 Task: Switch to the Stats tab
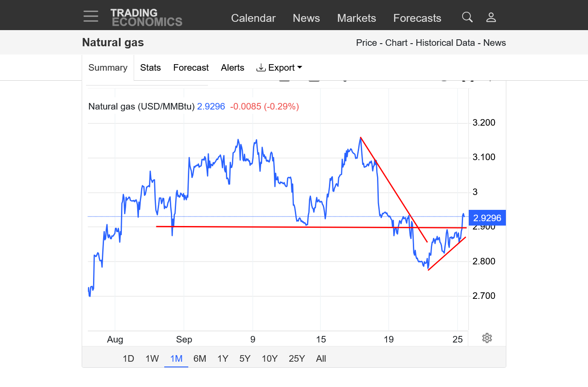pos(150,68)
